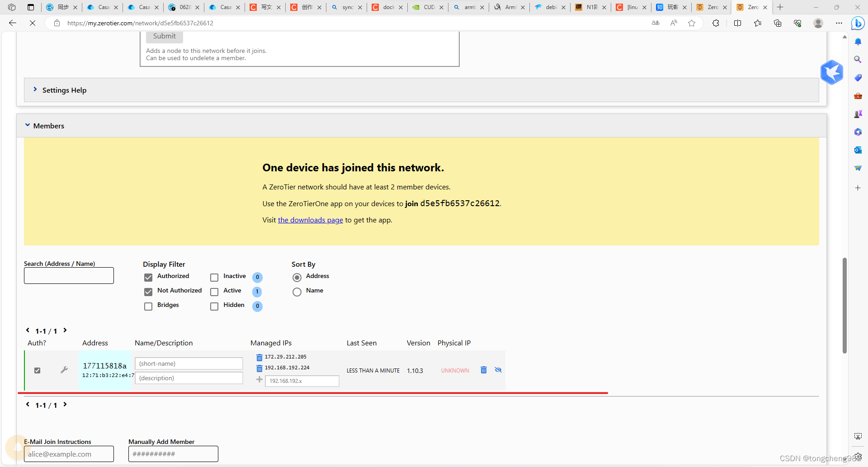Toggle the Not Authorized display filter checkbox
Viewport: 868px width, 467px height.
pos(148,292)
